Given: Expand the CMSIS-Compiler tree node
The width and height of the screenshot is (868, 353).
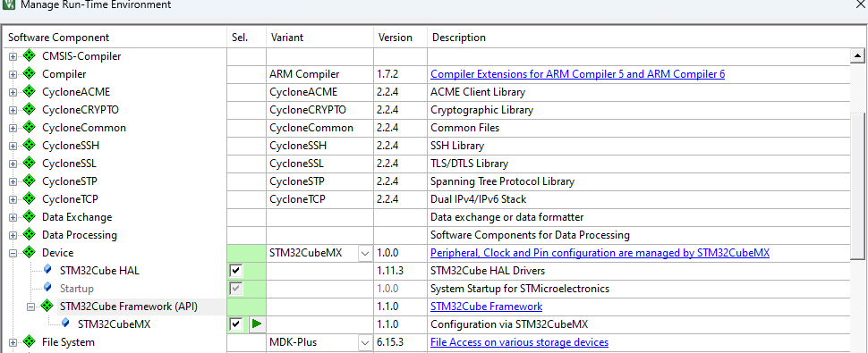Looking at the screenshot, I should click(13, 56).
